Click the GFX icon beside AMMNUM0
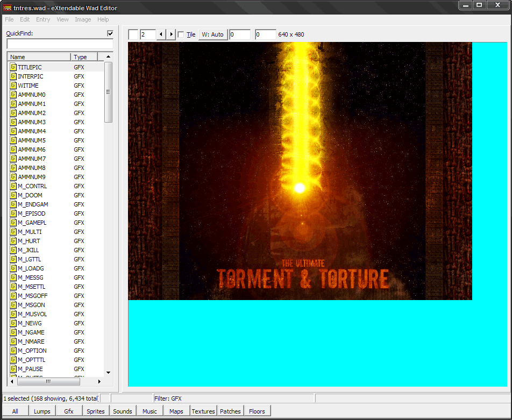 pyautogui.click(x=13, y=95)
